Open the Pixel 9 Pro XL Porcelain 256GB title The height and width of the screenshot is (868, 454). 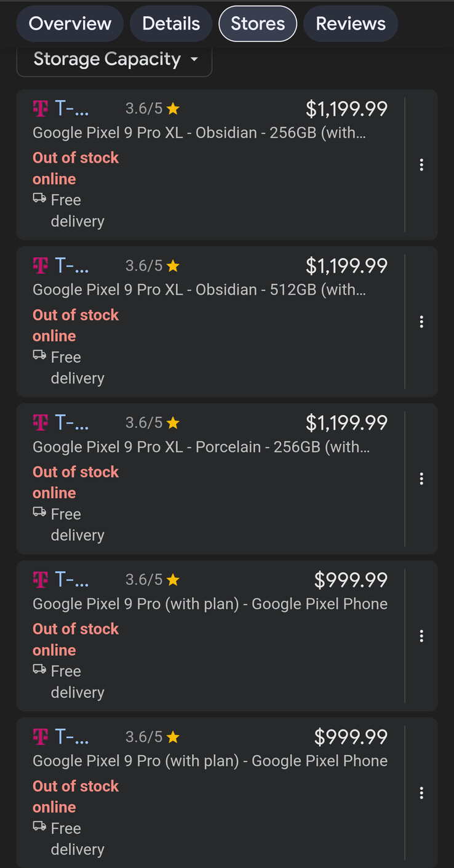pyautogui.click(x=201, y=447)
